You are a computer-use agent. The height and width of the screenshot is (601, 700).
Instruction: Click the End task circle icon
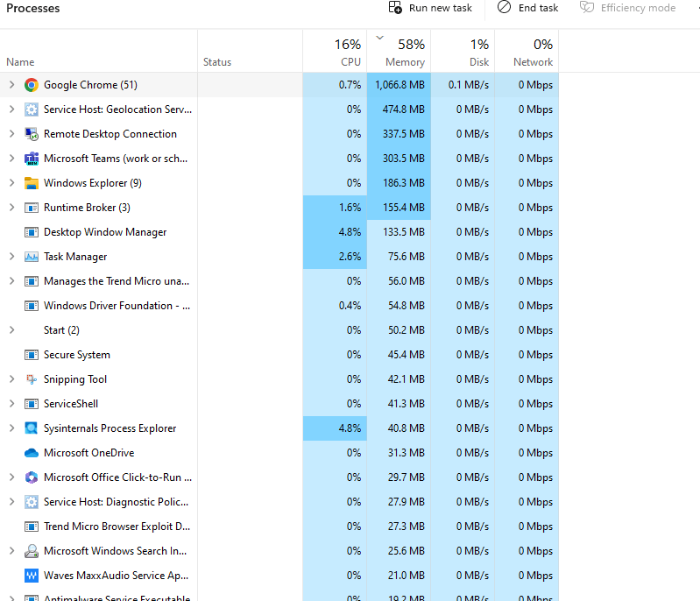coord(504,7)
